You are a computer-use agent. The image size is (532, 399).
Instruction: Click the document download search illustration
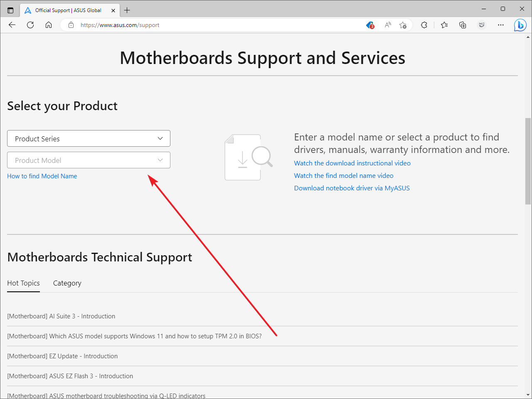249,157
